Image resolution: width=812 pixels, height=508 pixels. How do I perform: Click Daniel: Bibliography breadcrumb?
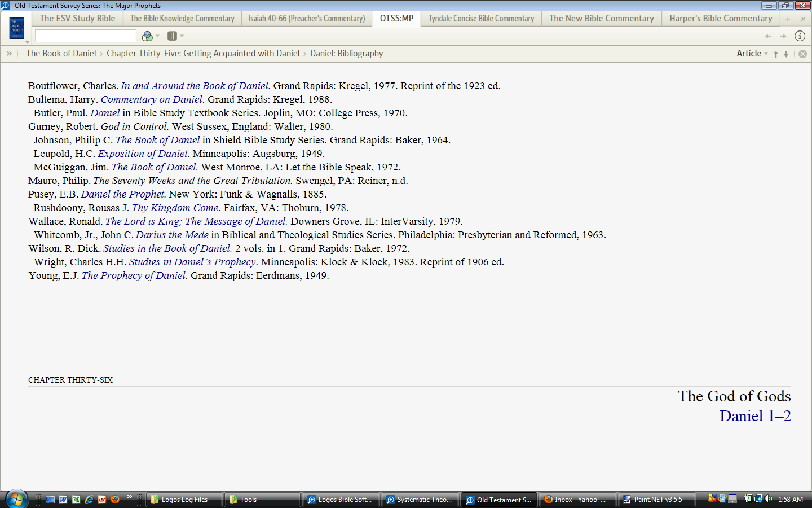(x=347, y=54)
